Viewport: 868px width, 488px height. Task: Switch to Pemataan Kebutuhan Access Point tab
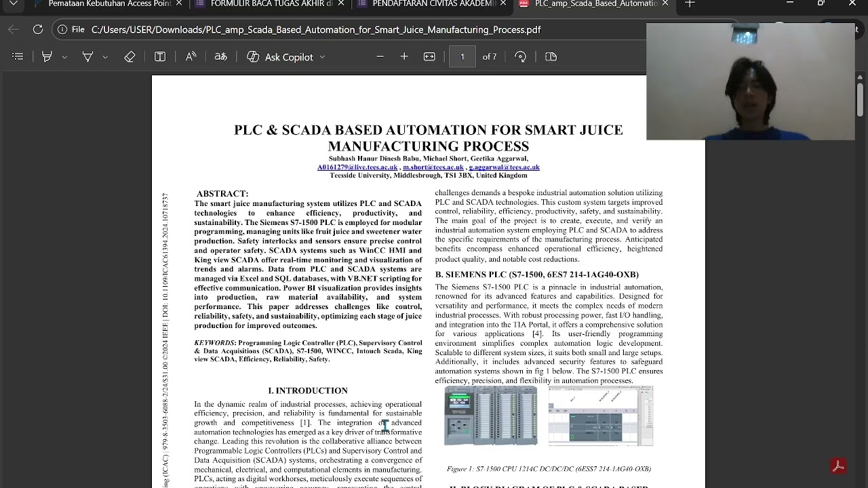pyautogui.click(x=108, y=3)
